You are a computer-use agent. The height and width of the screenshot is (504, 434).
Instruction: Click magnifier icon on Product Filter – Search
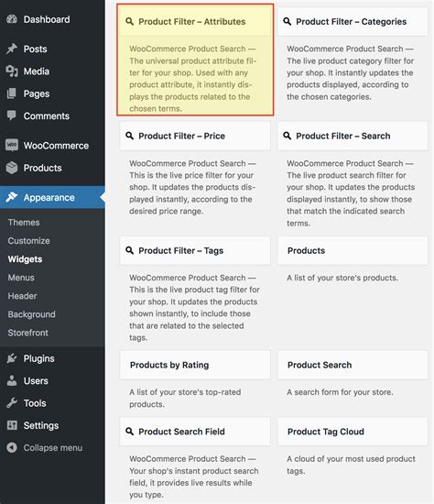288,136
